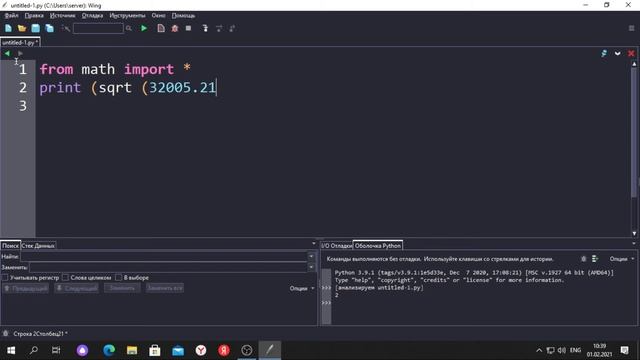Open Microsoft Store from the taskbar

(155, 350)
